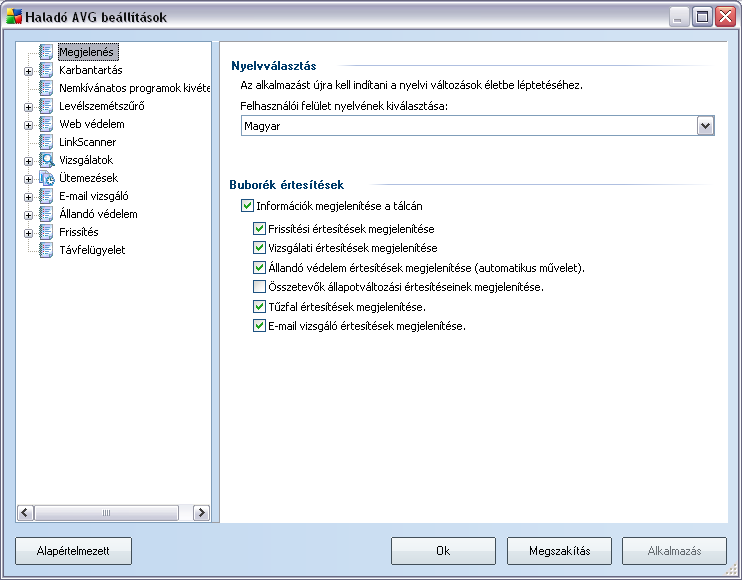The image size is (742, 580).
Task: Click the E-mail vizsgáló page icon
Action: click(46, 195)
